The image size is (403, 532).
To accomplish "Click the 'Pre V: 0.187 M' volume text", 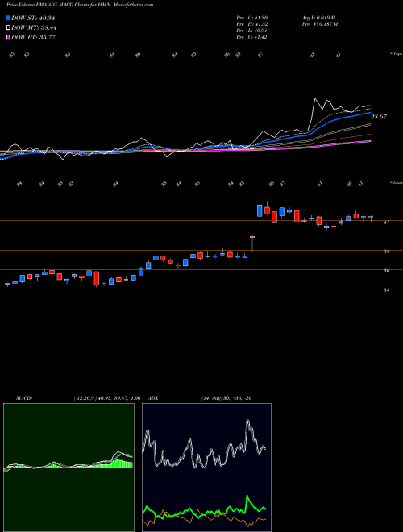I will [x=319, y=24].
